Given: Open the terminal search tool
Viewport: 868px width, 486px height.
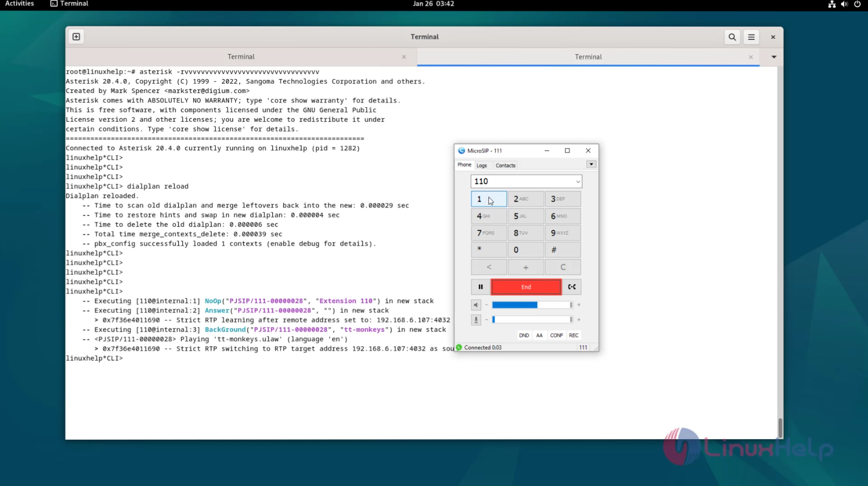Looking at the screenshot, I should (x=732, y=37).
